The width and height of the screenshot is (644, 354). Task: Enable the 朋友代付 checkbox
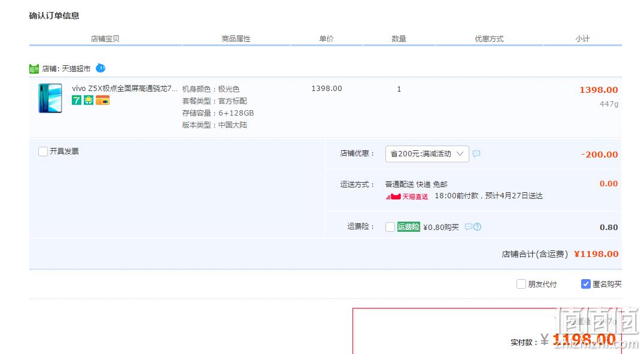click(x=521, y=284)
